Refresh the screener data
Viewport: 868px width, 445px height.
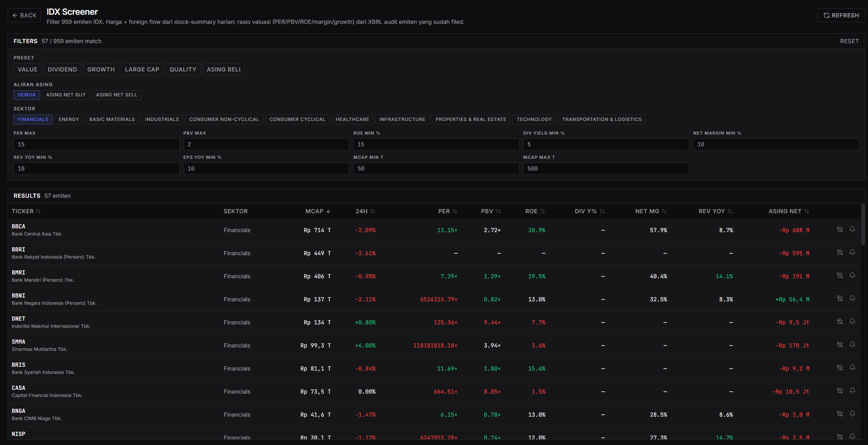(x=841, y=16)
